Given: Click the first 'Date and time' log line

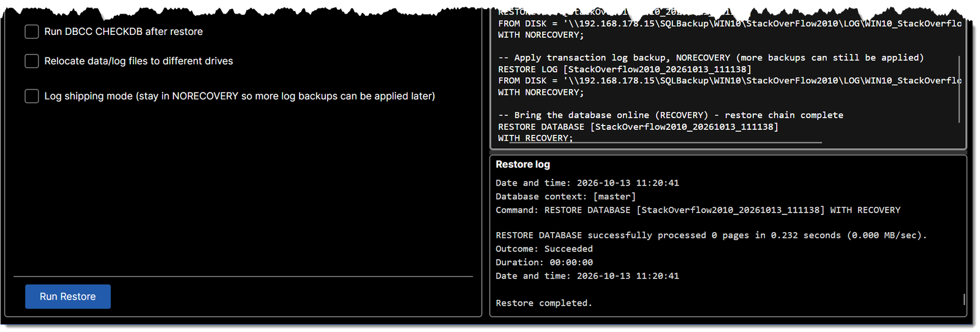Looking at the screenshot, I should click(x=587, y=183).
